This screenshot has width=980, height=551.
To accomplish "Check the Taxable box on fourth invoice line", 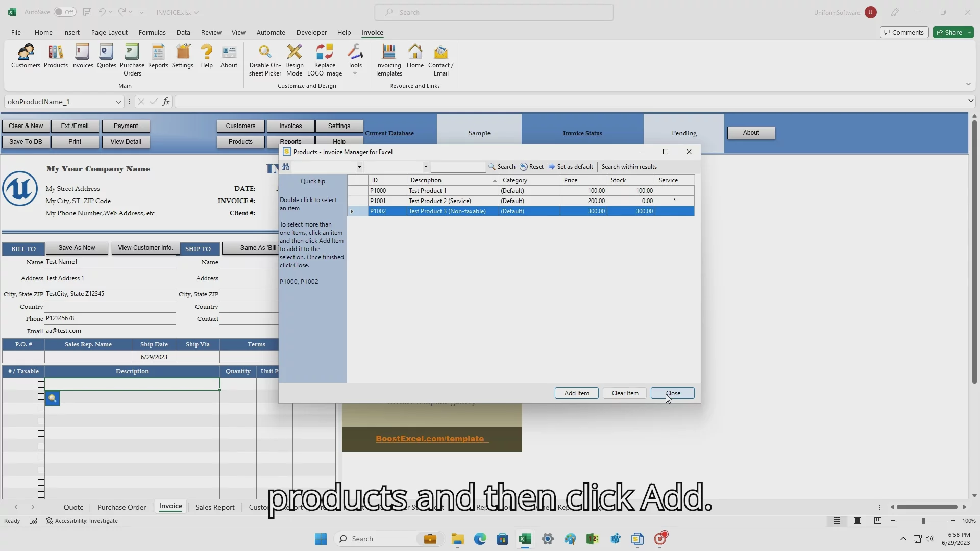I will pos(41,421).
